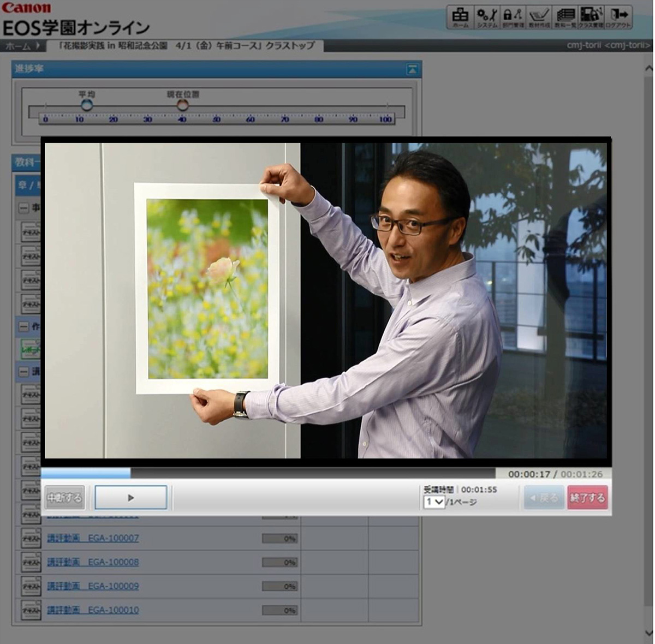Click the video seek progress bar
655x644 pixels.
click(x=267, y=473)
